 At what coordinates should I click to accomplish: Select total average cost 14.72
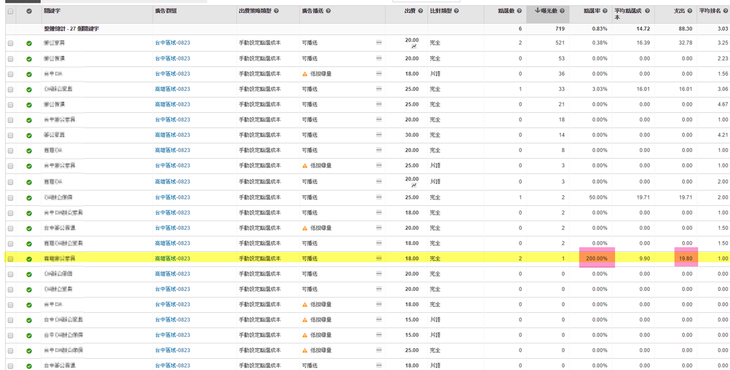click(x=644, y=29)
